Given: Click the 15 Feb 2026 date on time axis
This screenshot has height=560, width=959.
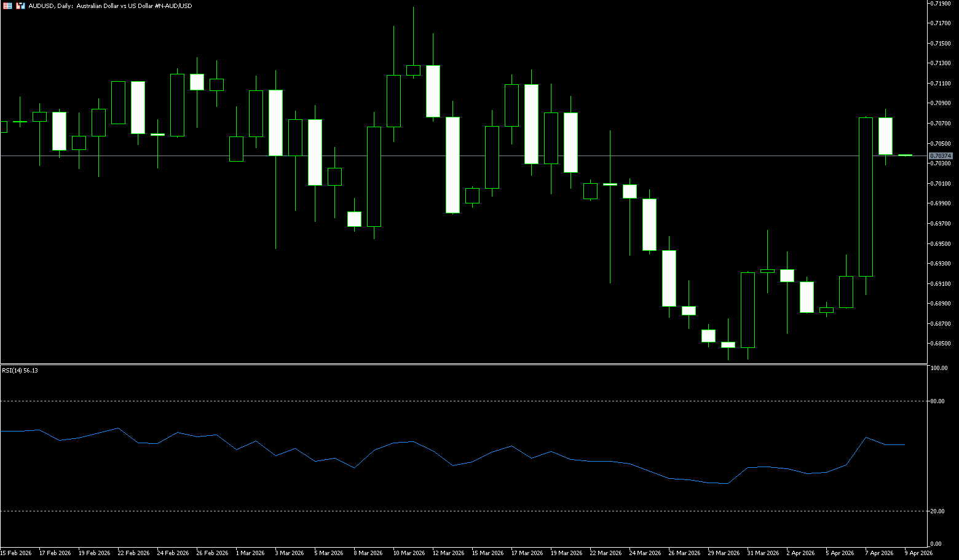Looking at the screenshot, I should click(x=16, y=553).
